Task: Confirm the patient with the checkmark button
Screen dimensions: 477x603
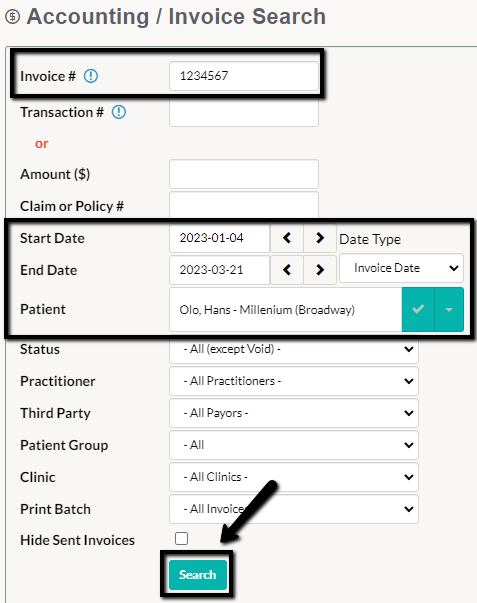Action: point(418,309)
